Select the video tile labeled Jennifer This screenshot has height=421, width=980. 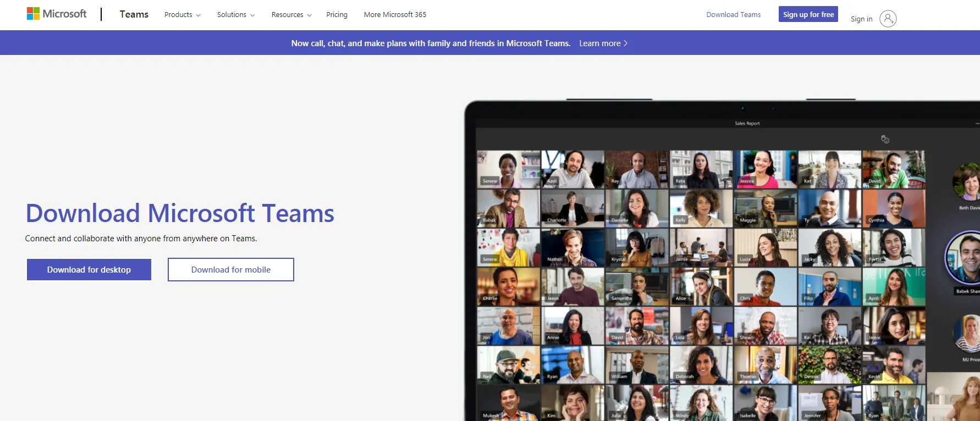(x=830, y=403)
